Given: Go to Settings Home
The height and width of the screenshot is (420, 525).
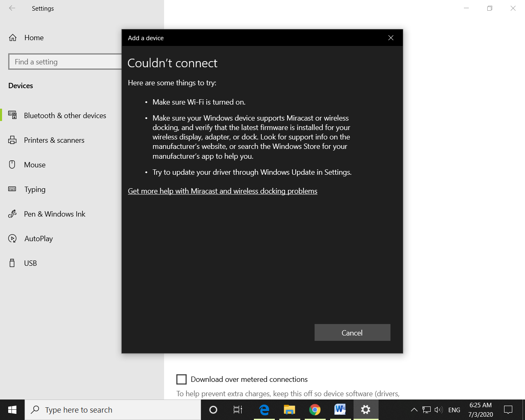Looking at the screenshot, I should tap(34, 38).
